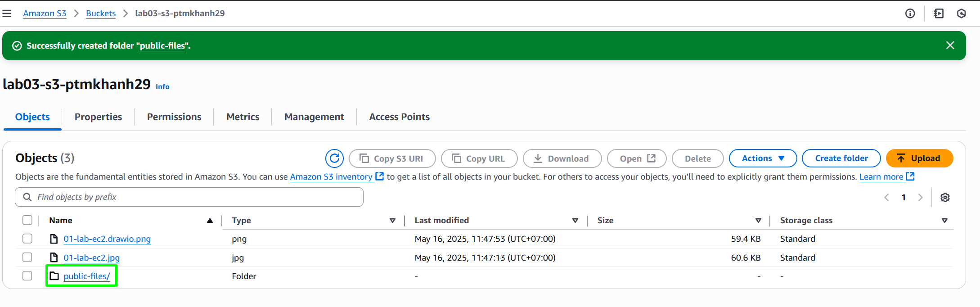Open the public-files/ folder link
This screenshot has width=980, height=307.
(87, 276)
